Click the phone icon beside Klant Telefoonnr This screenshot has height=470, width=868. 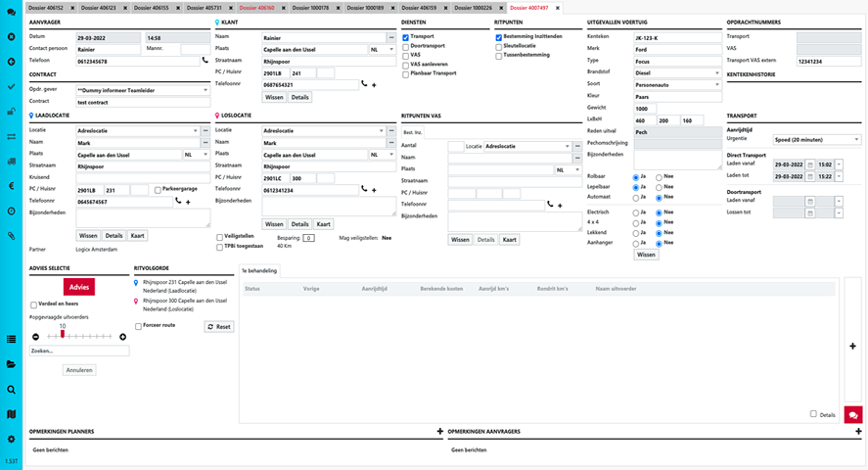[x=364, y=84]
